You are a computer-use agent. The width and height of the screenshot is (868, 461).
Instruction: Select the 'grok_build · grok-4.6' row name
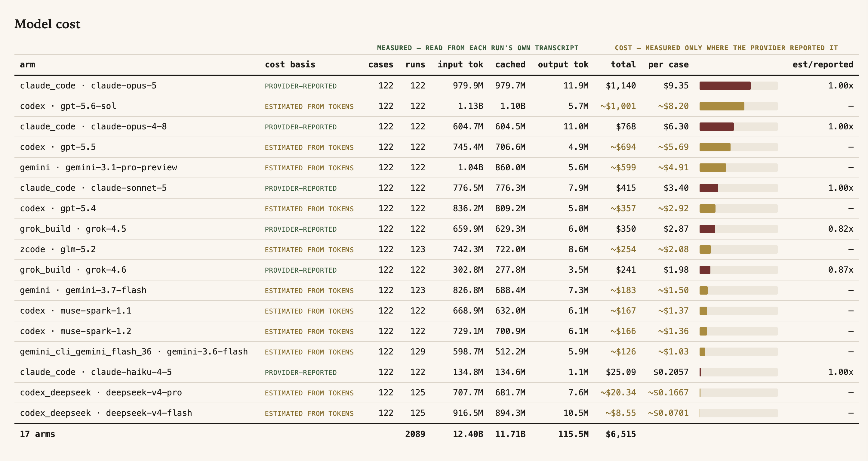[73, 270]
